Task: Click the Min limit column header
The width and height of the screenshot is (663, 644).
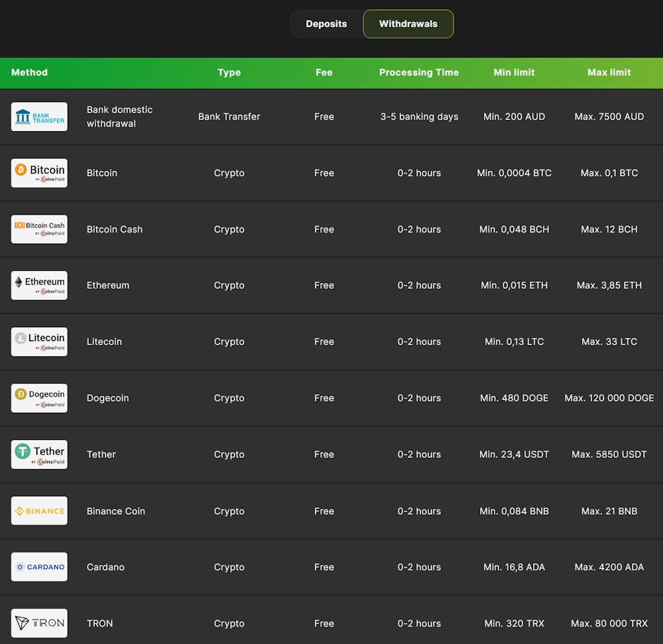Action: point(514,72)
